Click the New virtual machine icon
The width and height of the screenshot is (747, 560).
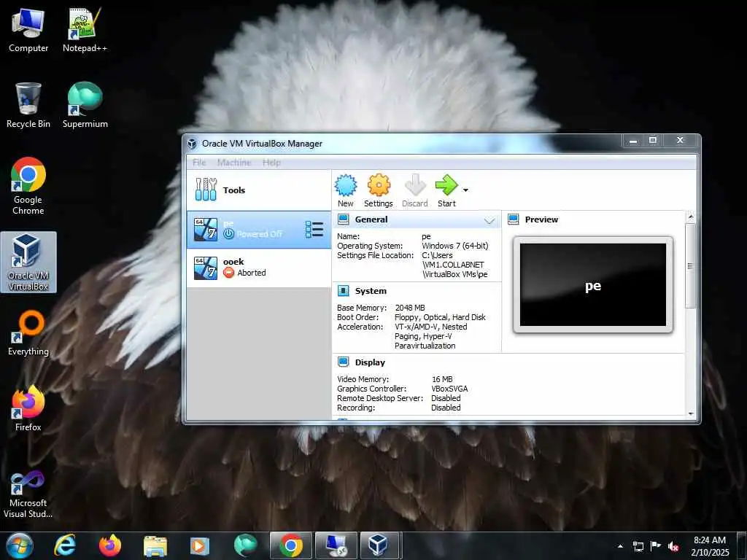coord(345,186)
